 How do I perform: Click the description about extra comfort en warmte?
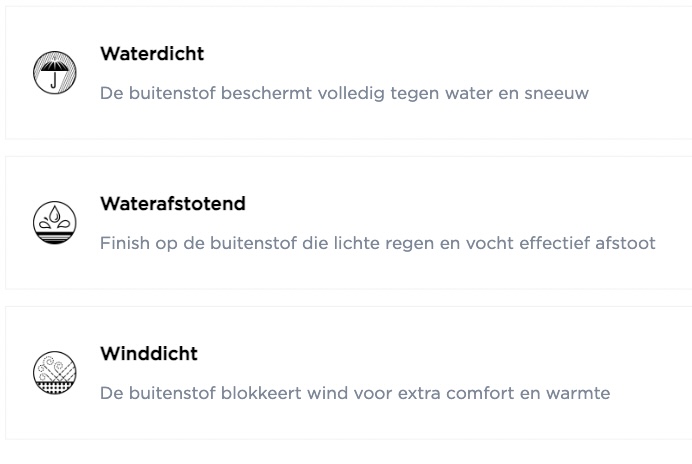[354, 394]
